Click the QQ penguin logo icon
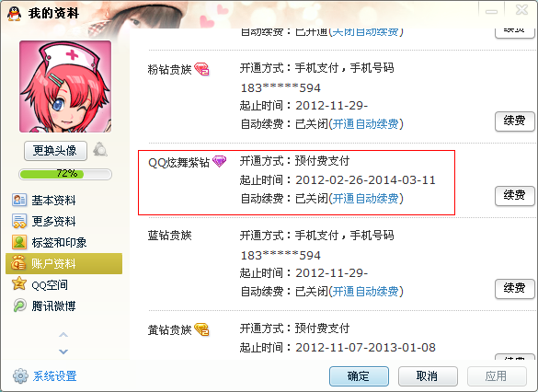 pyautogui.click(x=14, y=14)
